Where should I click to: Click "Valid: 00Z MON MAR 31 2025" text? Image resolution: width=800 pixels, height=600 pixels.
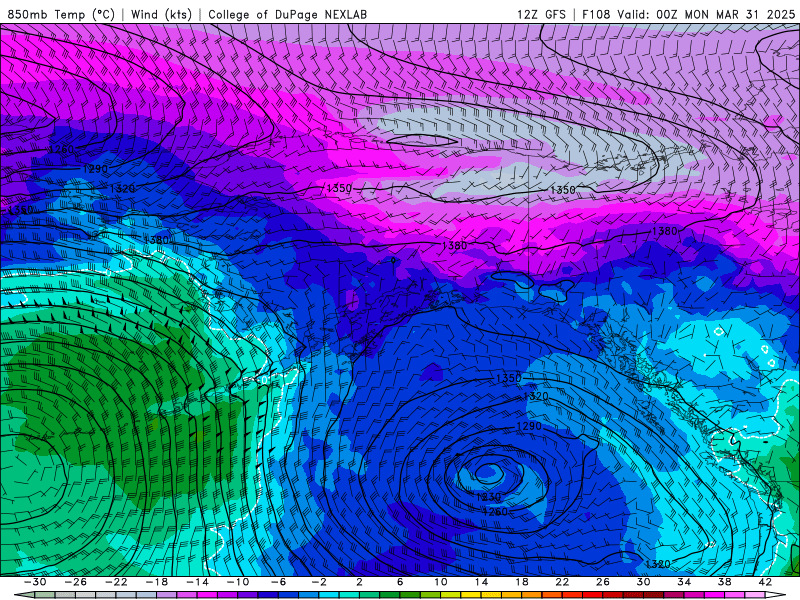point(706,14)
